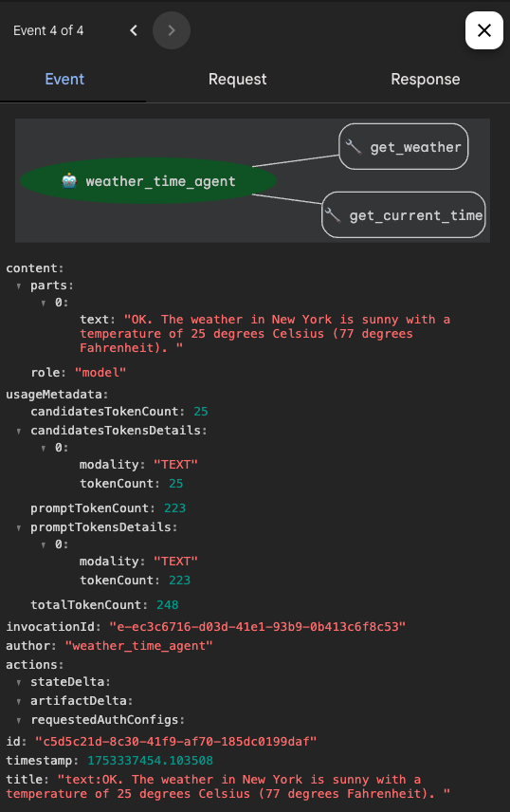
Task: Collapse item 0 under promptTokensDetails
Action: 44,544
